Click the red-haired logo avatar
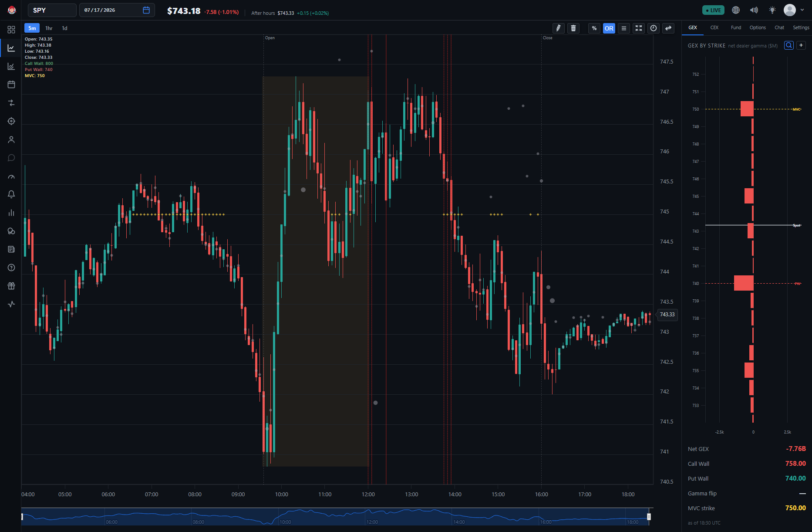This screenshot has height=532, width=812. click(12, 10)
